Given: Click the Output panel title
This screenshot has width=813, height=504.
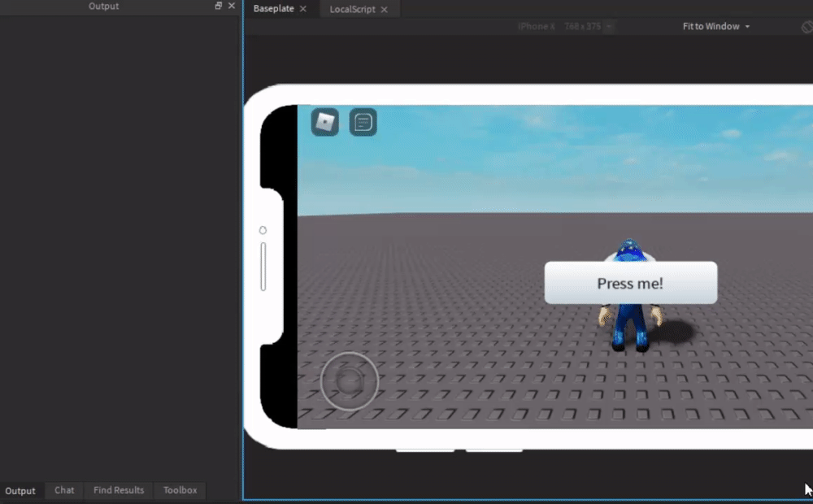Looking at the screenshot, I should pyautogui.click(x=104, y=7).
